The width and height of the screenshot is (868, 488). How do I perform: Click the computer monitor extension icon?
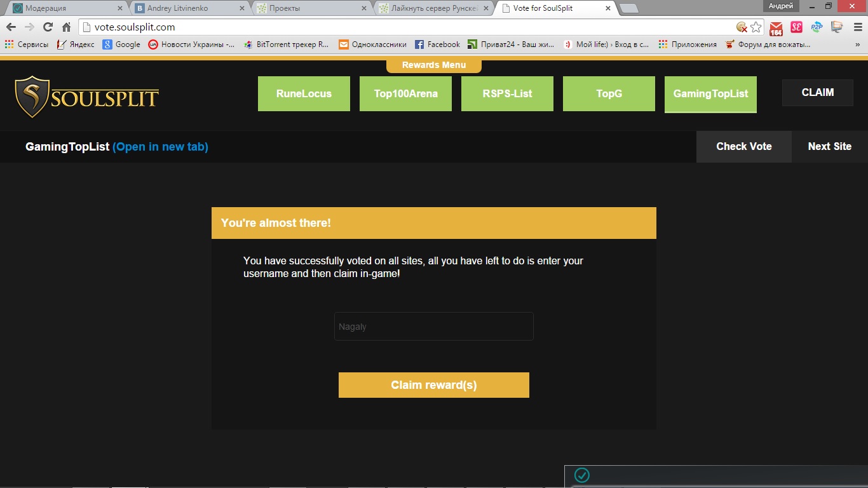pos(837,27)
